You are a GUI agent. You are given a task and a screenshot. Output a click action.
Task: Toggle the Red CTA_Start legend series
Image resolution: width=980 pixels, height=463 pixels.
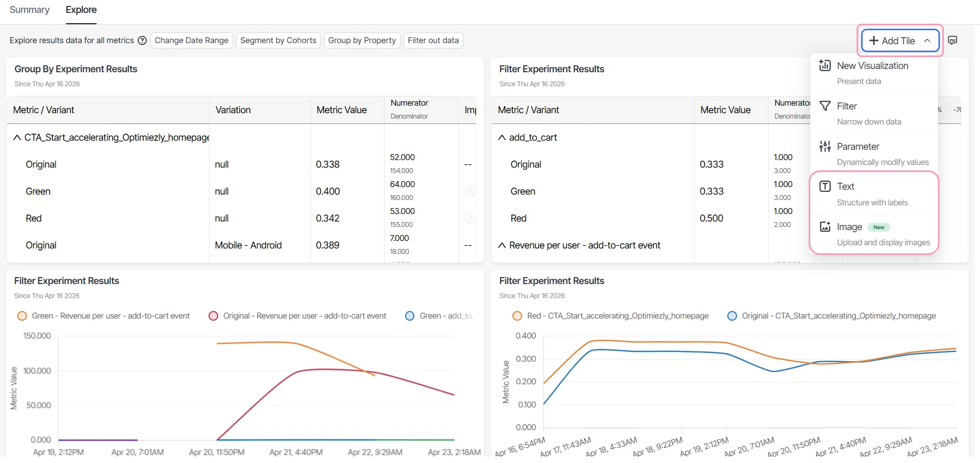point(610,316)
